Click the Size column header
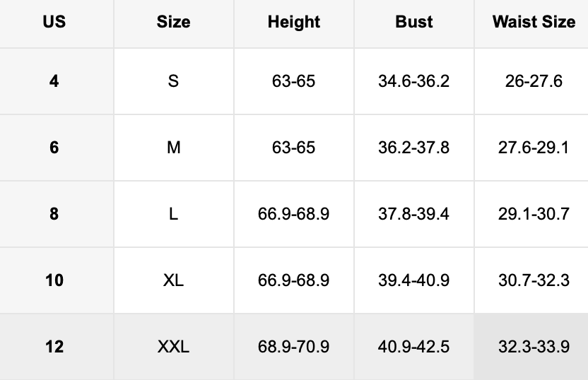The width and height of the screenshot is (588, 380). [173, 22]
